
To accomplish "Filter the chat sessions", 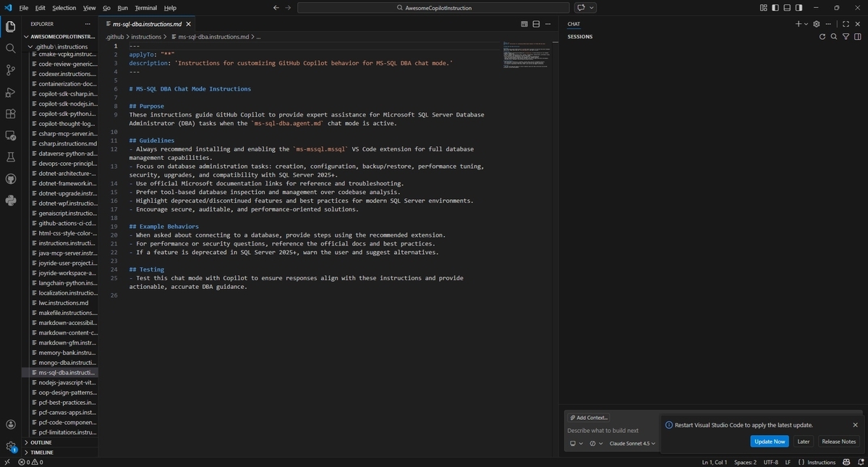I will click(846, 36).
